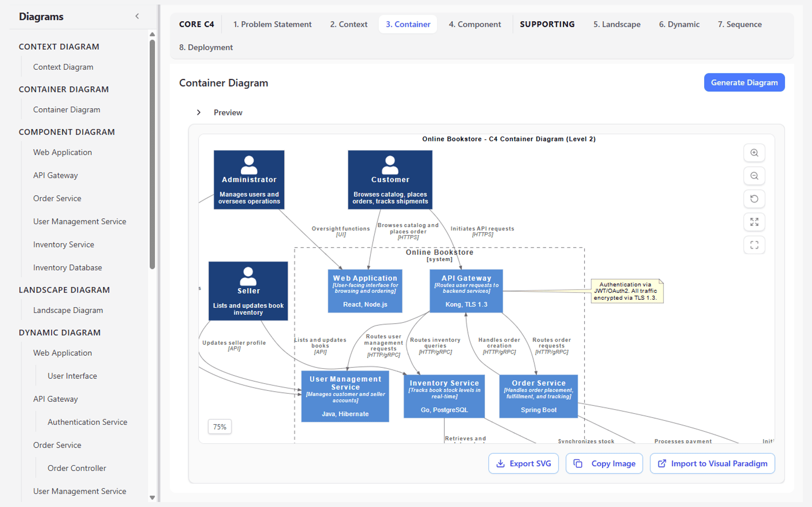Click the copy icon on Copy Image
This screenshot has height=507, width=812.
click(x=578, y=463)
